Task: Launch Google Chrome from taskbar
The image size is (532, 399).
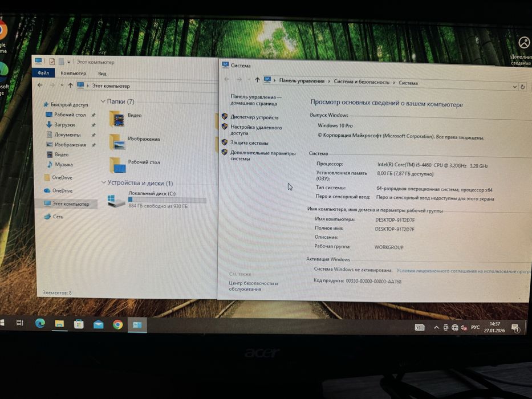Action: (x=117, y=325)
